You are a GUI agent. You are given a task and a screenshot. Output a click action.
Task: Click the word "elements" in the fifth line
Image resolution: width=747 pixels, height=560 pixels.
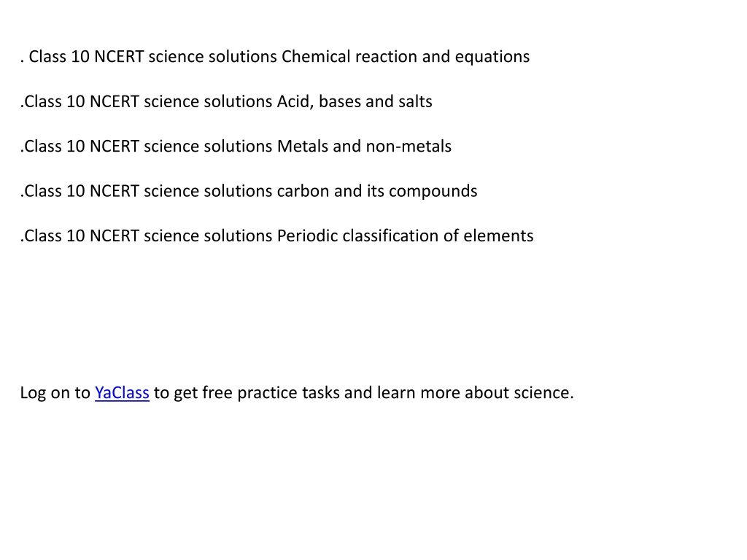pyautogui.click(x=498, y=236)
